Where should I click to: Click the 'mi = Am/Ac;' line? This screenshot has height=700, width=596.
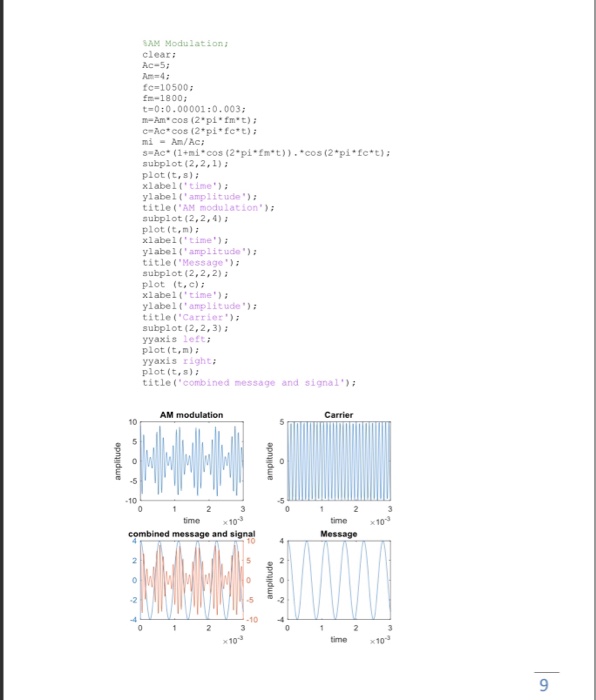coord(174,142)
